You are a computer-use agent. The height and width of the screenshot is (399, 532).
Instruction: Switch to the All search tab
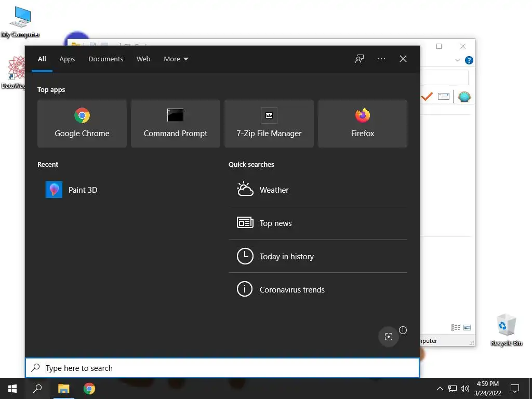click(42, 59)
